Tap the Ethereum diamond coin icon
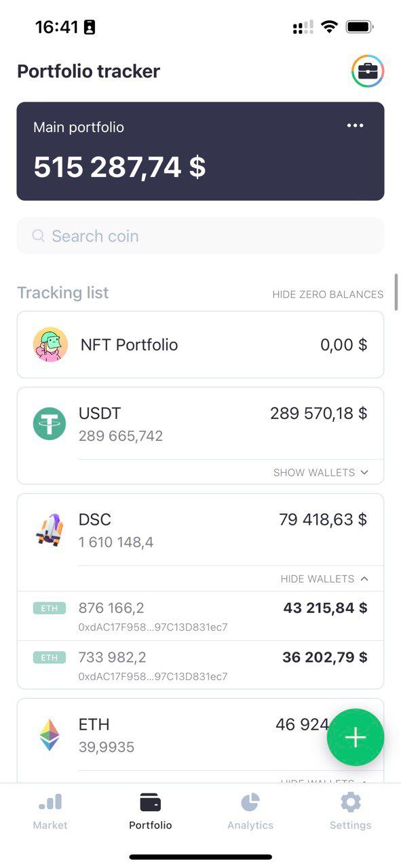401x868 pixels. [x=50, y=735]
